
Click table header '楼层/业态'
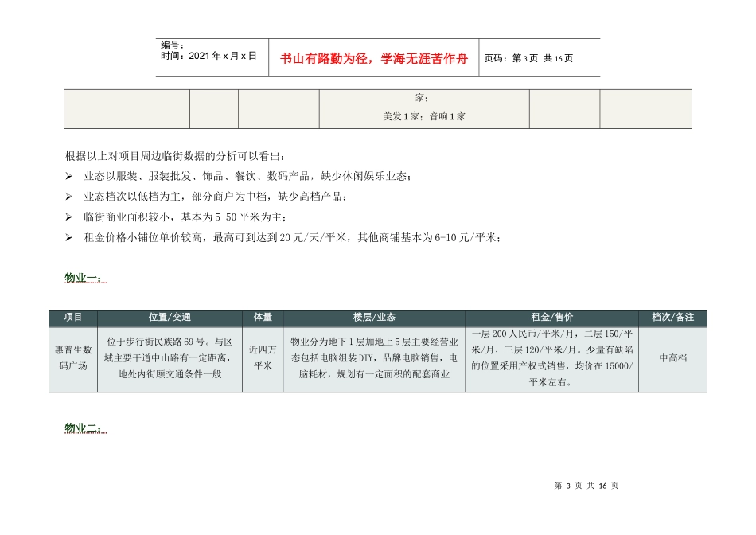pos(374,318)
